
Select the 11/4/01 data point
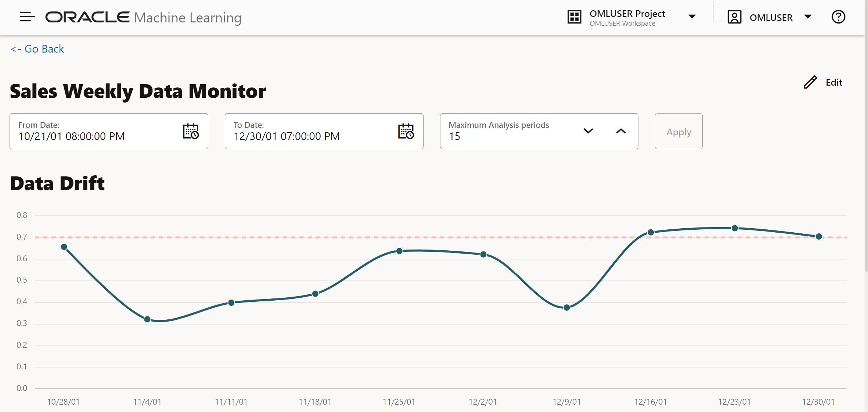(x=147, y=319)
